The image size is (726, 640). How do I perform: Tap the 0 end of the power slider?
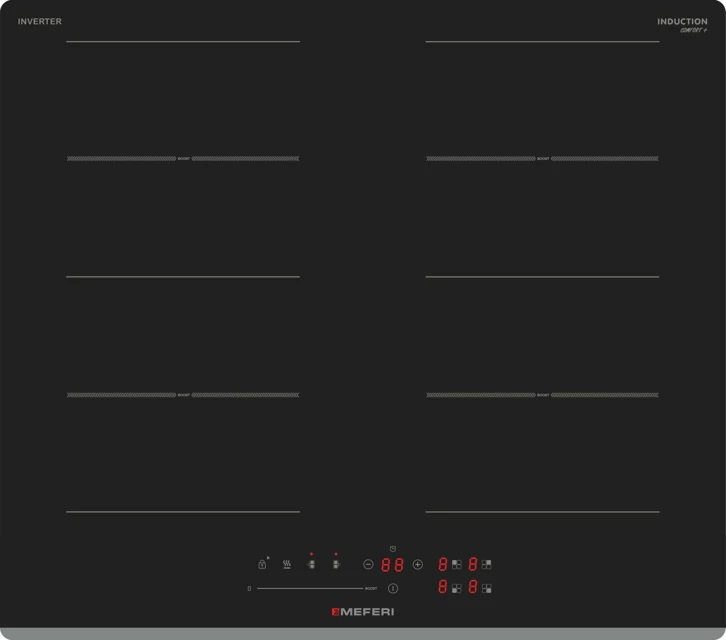point(249,589)
